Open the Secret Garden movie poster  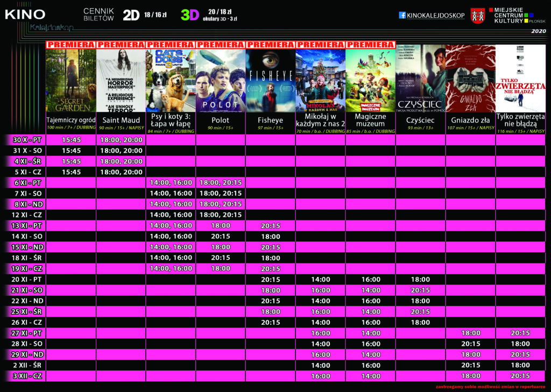[71, 81]
